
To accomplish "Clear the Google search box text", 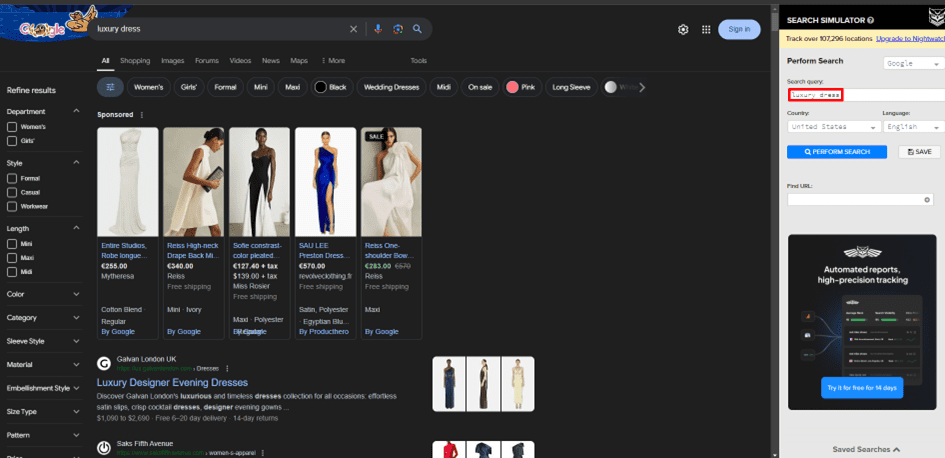I will [x=353, y=29].
